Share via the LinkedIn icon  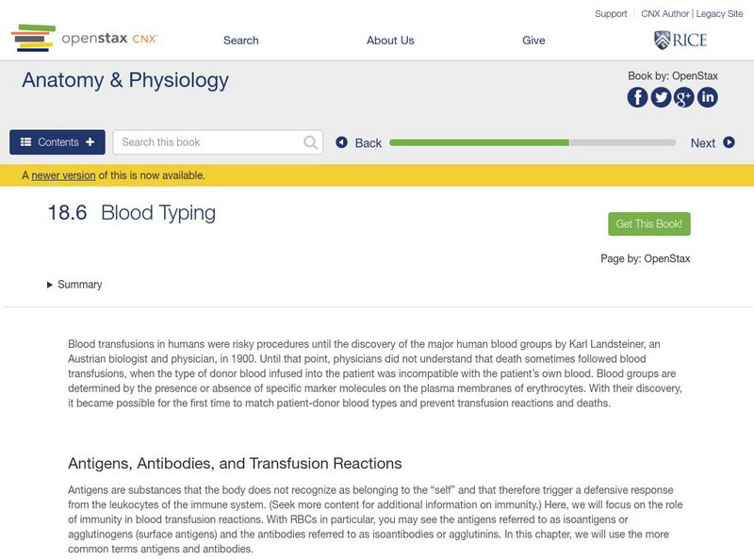[707, 97]
